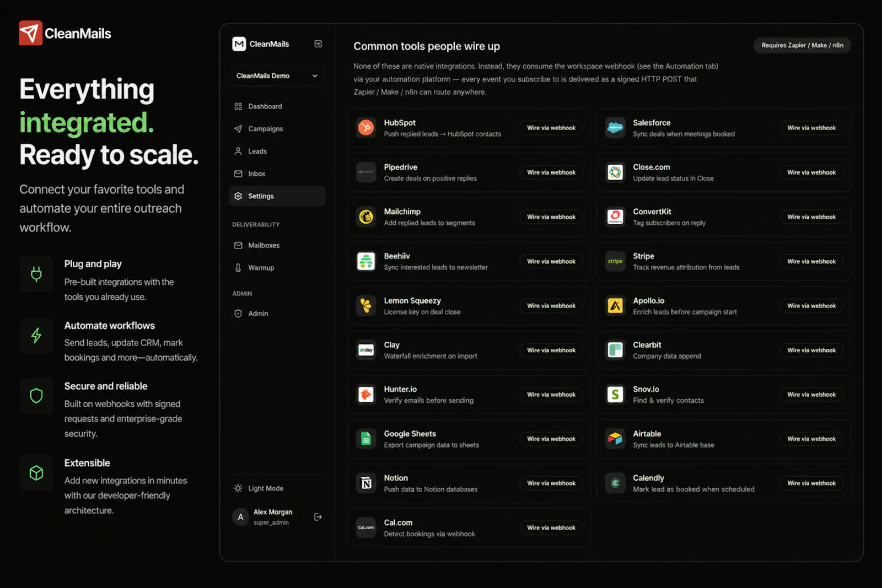882x588 pixels.
Task: Wire HubSpot via webhook
Action: 551,128
